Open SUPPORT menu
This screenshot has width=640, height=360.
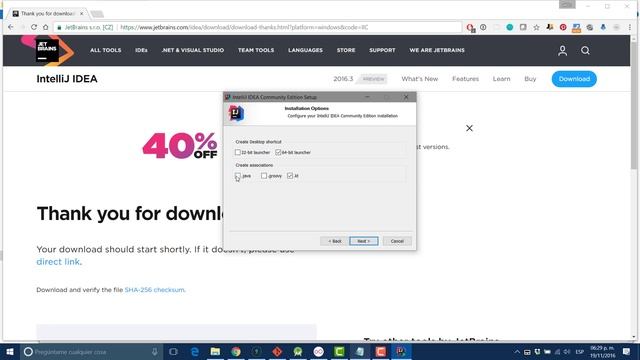[x=382, y=50]
